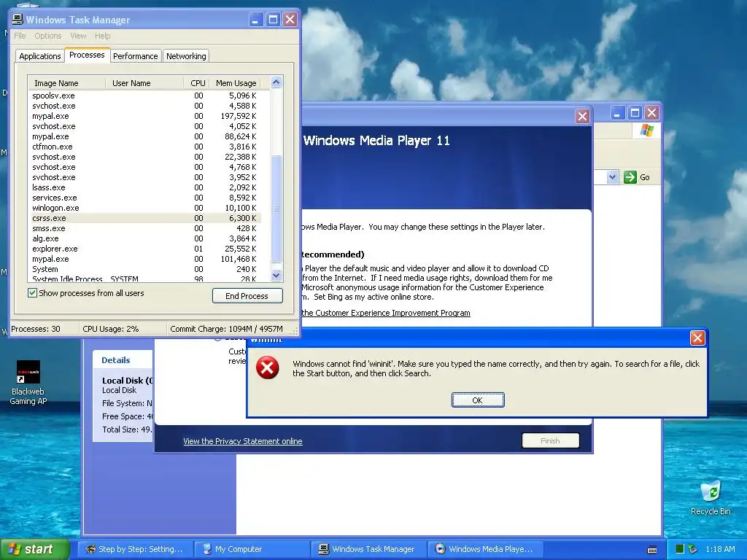Open the Help menu in Task Manager
Image resolution: width=747 pixels, height=560 pixels.
tap(102, 36)
